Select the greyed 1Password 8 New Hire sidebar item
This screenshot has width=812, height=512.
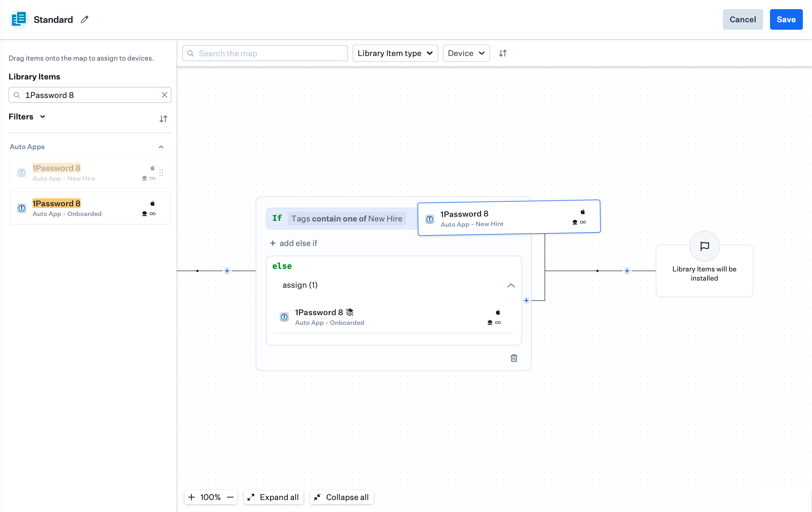point(90,172)
